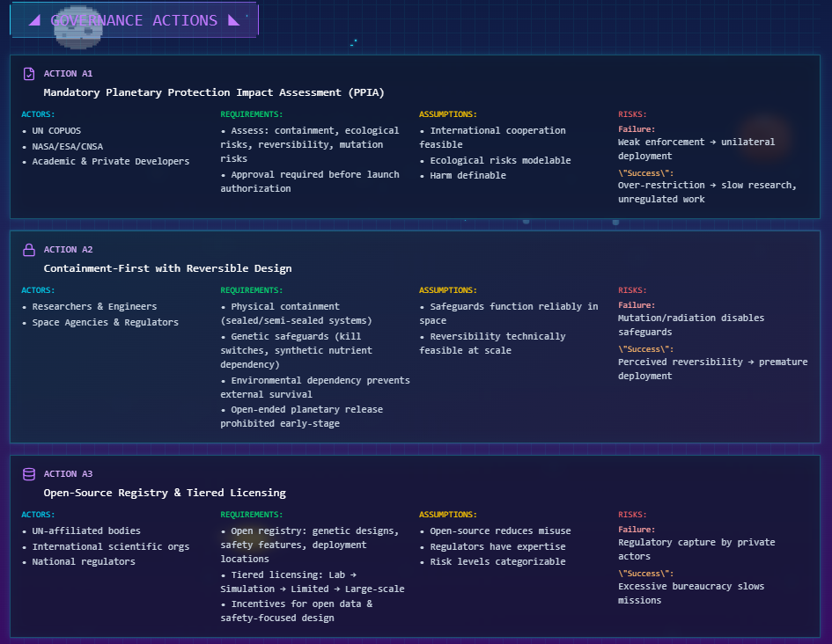The image size is (832, 644).
Task: Click the Requirements heading in the A2 card
Action: point(251,290)
